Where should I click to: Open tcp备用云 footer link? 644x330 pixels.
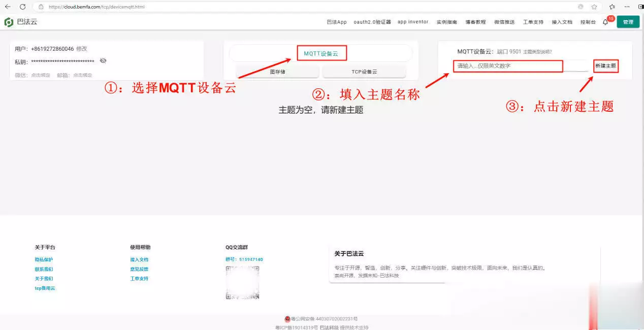click(45, 288)
